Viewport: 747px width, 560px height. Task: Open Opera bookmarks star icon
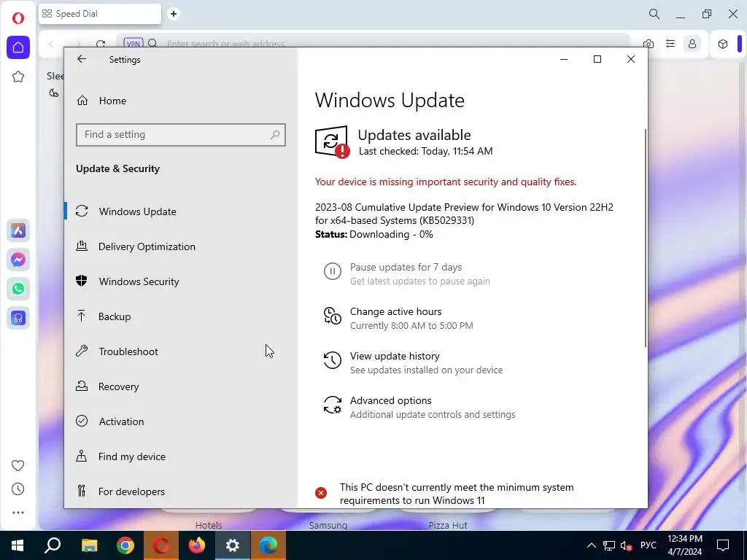[x=18, y=77]
